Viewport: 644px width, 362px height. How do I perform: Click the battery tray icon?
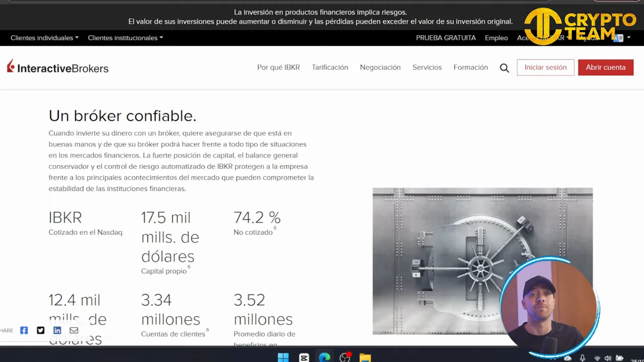[618, 358]
